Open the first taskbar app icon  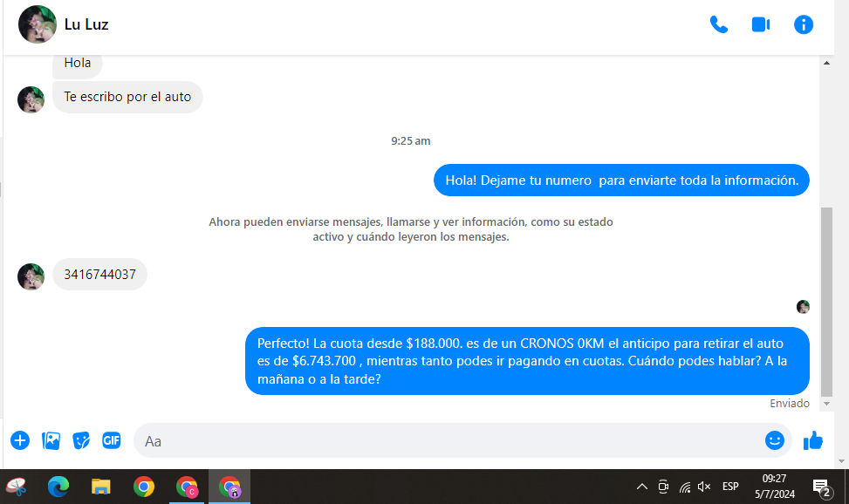click(16, 487)
